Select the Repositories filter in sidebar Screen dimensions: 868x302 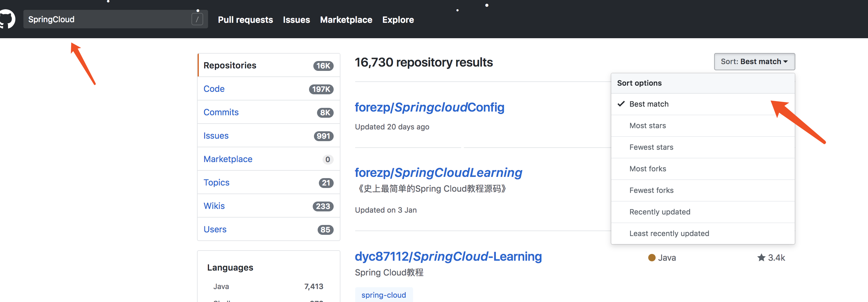point(268,65)
